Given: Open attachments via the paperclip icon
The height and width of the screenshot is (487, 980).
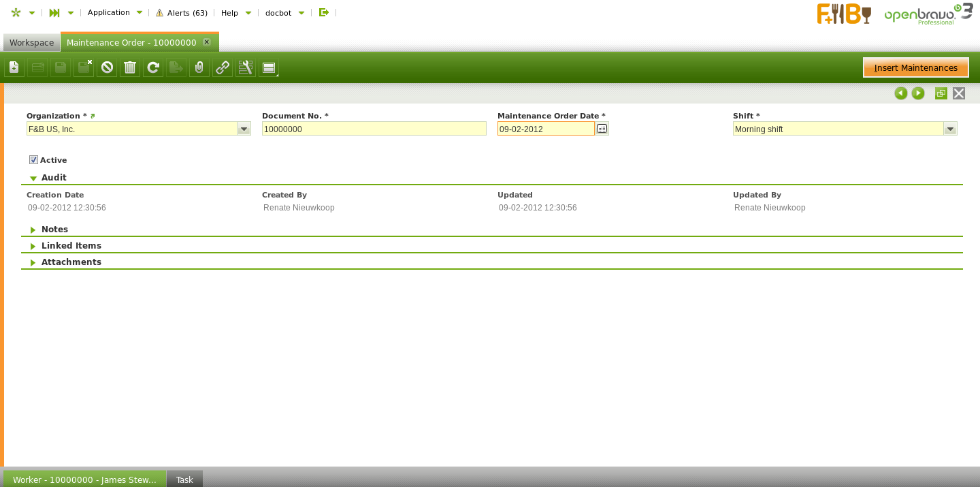Looking at the screenshot, I should (199, 67).
